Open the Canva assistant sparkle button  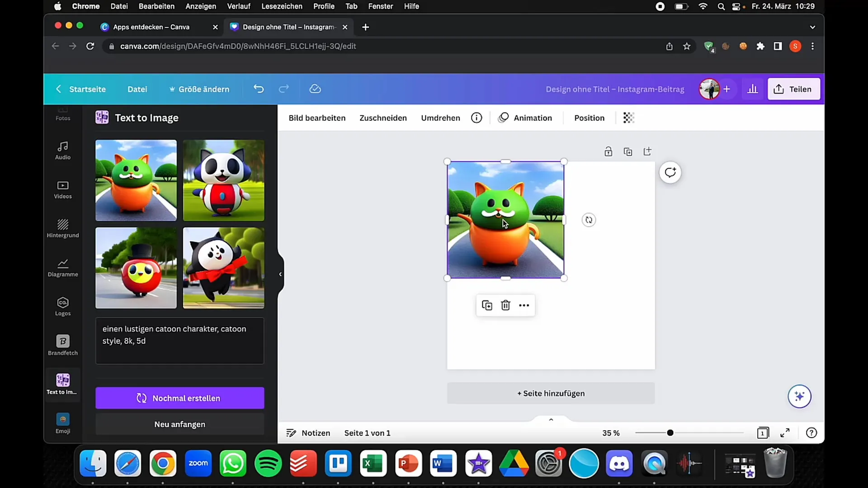point(799,396)
